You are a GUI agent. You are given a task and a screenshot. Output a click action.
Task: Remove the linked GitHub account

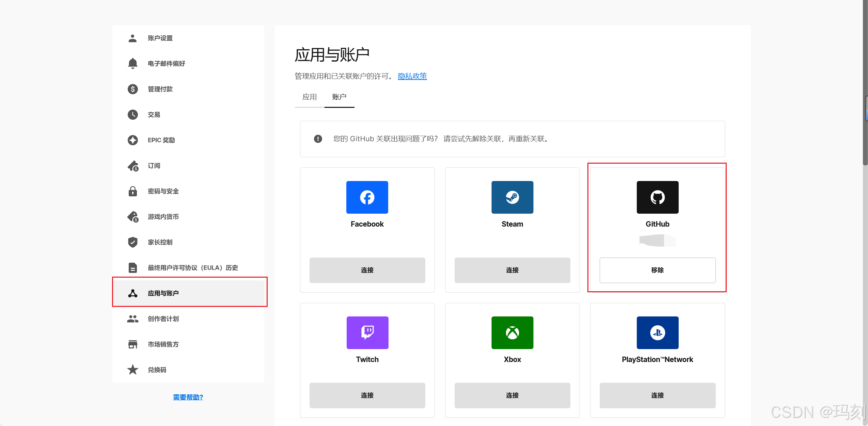(x=657, y=270)
